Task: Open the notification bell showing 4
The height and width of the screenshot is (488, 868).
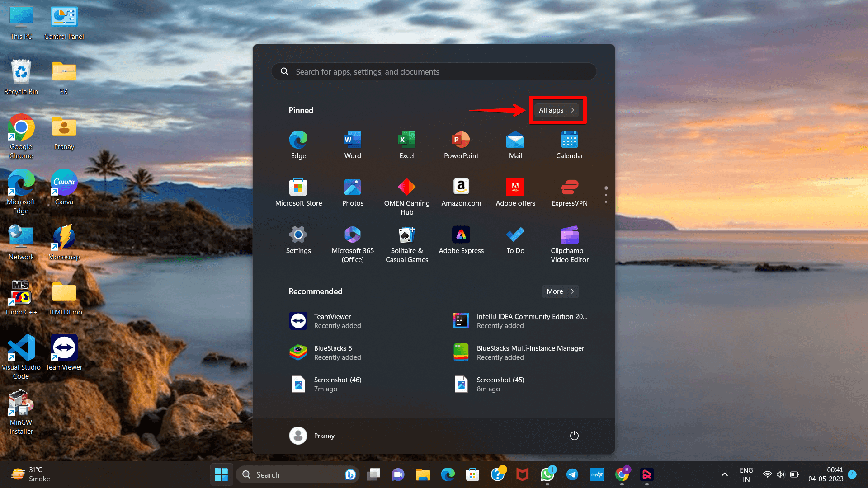Action: click(852, 474)
